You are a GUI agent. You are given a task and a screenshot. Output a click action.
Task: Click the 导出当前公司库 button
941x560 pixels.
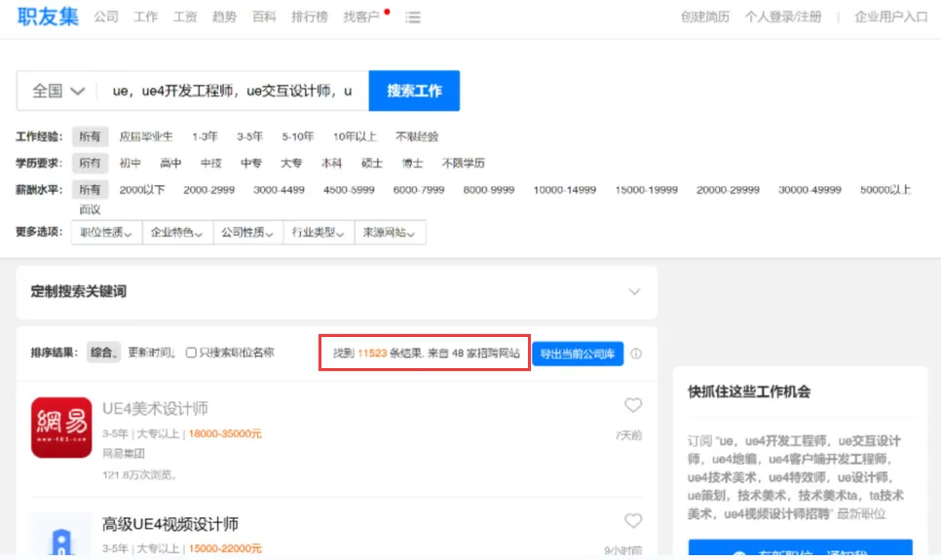tap(578, 354)
